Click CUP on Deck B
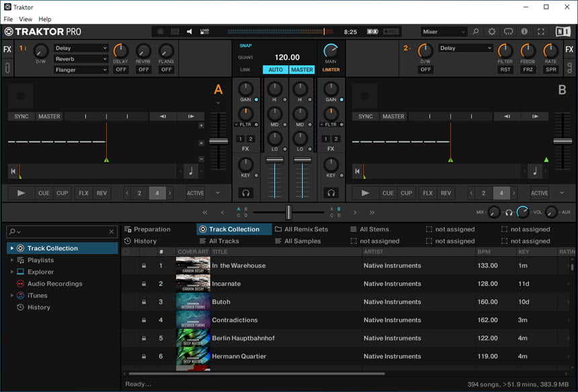Viewport: 578px width, 392px height. [406, 193]
